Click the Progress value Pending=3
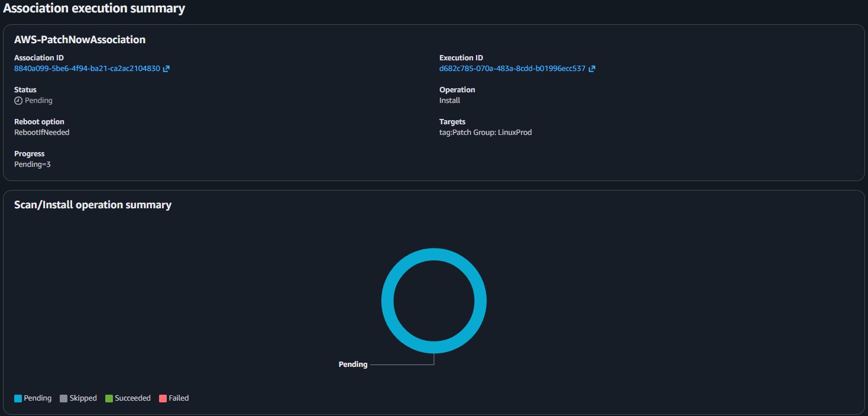This screenshot has width=868, height=416. coord(33,164)
